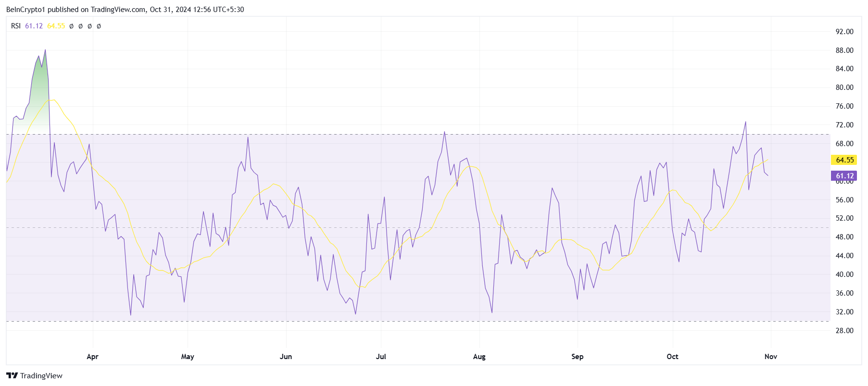Select the Sep time axis marker
The width and height of the screenshot is (868, 386).
(578, 357)
